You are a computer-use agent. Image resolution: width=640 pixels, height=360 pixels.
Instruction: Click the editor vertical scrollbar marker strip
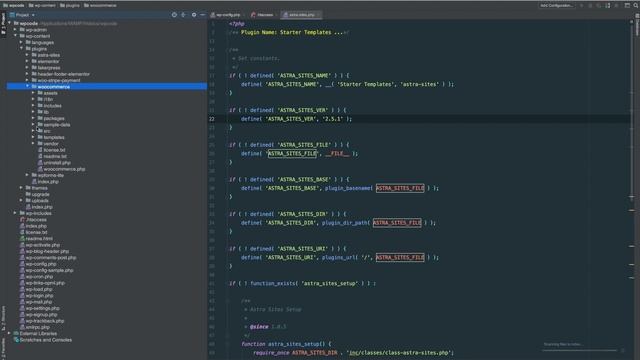tap(631, 188)
